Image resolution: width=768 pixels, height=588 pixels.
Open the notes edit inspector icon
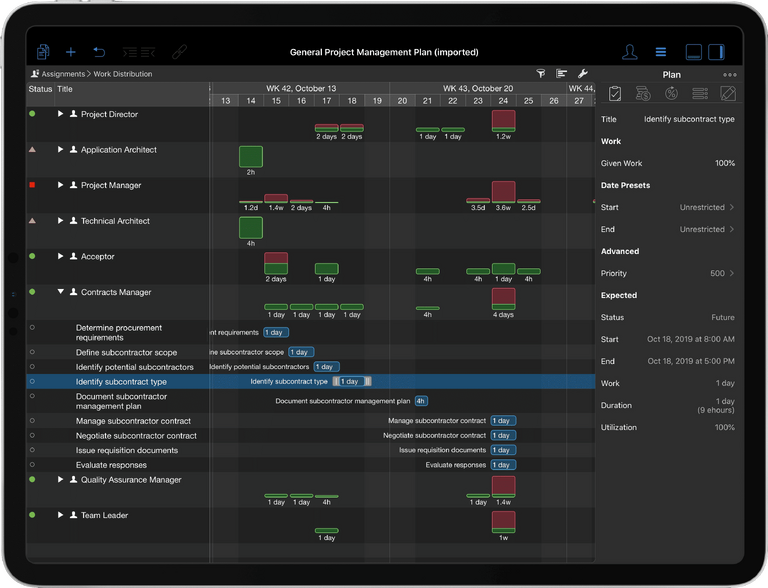click(728, 94)
